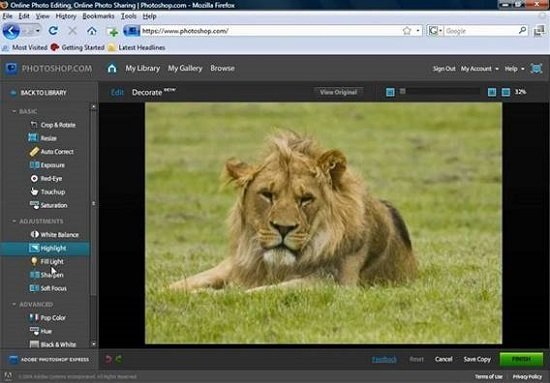Open the Saturation tool icon
The width and height of the screenshot is (550, 383).
(34, 205)
